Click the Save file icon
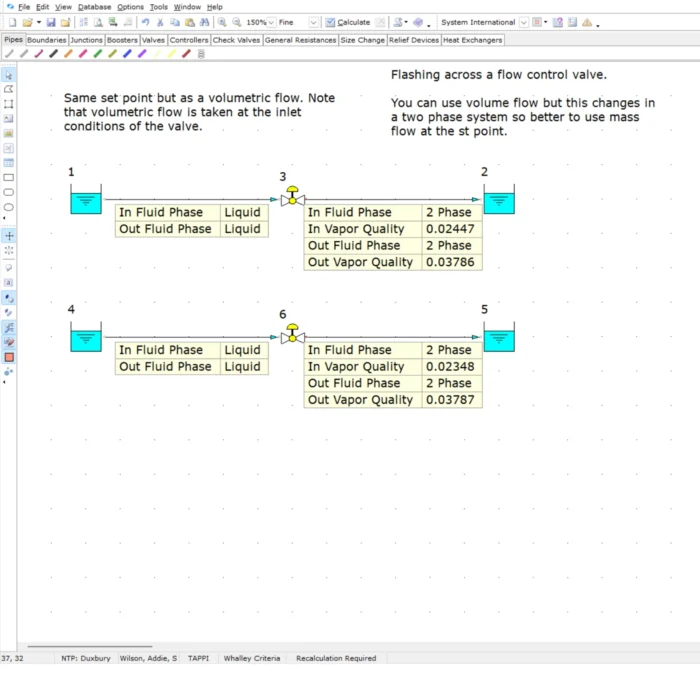This screenshot has width=700, height=685. (x=51, y=22)
